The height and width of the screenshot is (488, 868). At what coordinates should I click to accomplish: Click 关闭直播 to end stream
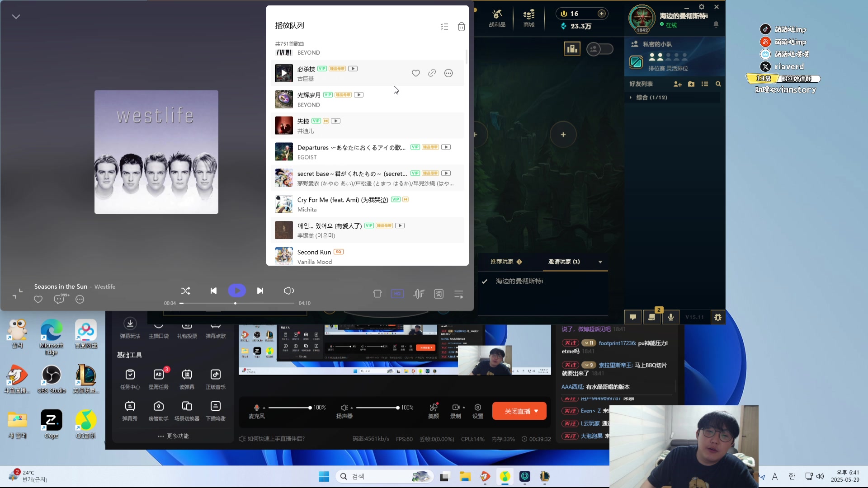[x=519, y=411]
